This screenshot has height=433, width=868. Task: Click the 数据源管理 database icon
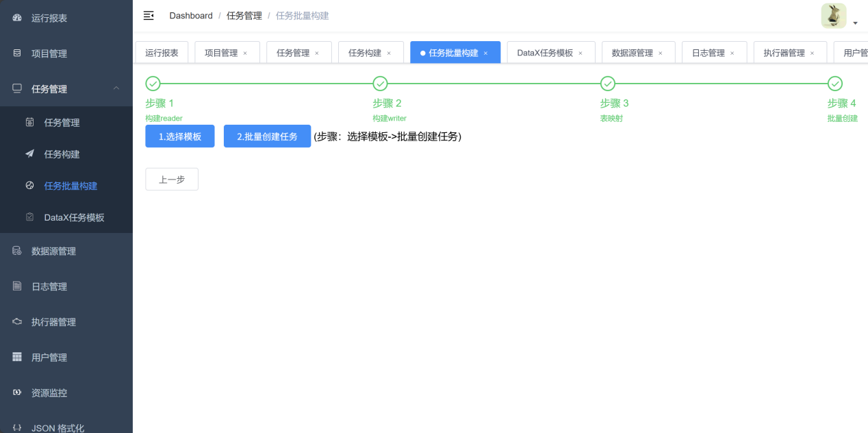coord(17,251)
